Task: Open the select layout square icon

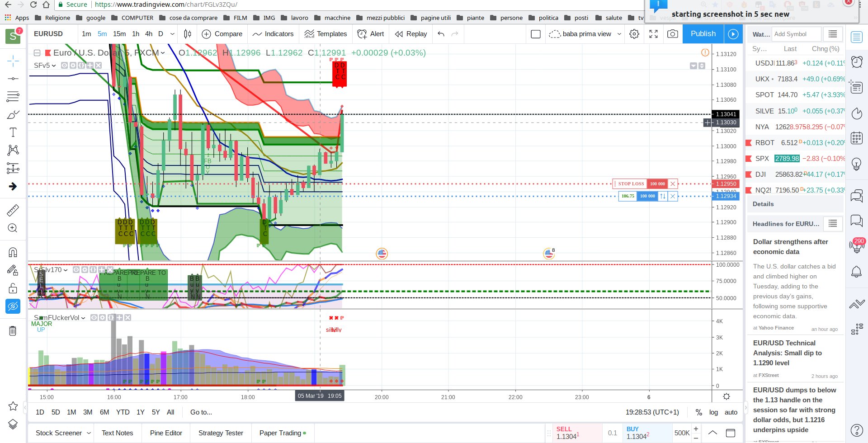Action: point(536,34)
